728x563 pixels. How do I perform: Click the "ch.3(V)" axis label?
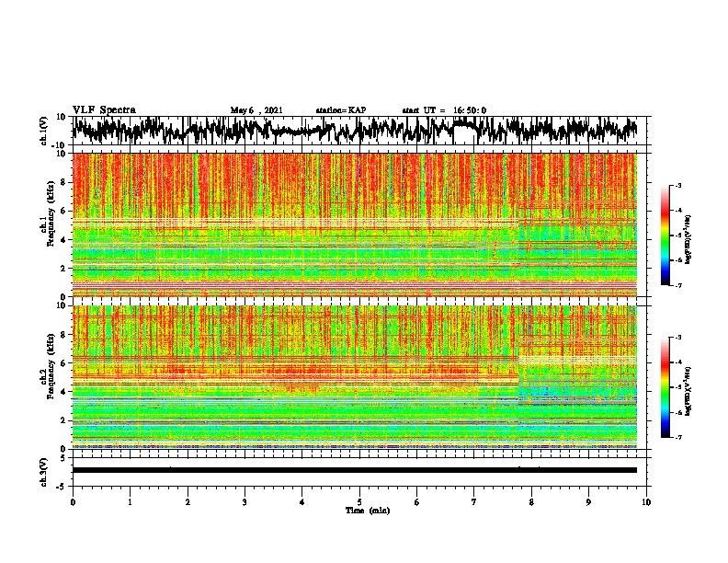44,472
